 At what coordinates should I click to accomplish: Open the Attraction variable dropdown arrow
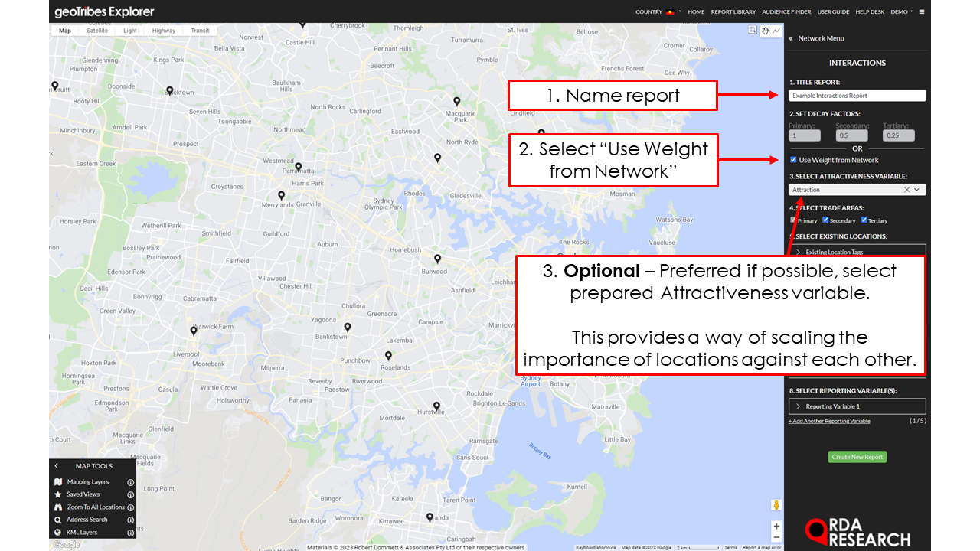(917, 190)
